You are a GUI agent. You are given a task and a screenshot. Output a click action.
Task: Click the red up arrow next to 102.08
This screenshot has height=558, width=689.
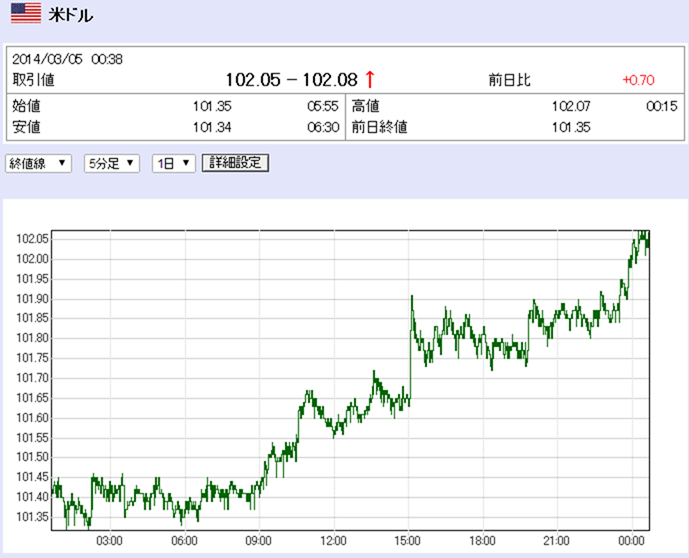[x=370, y=80]
